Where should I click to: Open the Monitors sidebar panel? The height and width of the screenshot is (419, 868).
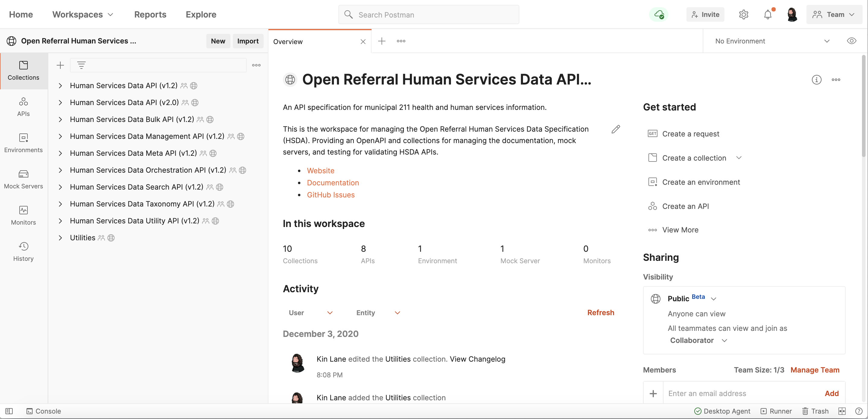click(x=23, y=215)
